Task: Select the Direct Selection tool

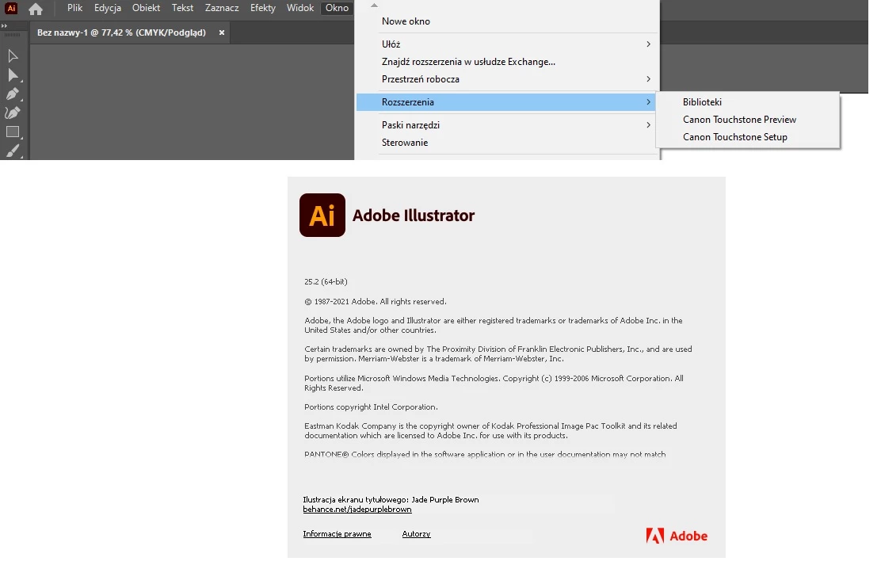Action: pos(13,74)
